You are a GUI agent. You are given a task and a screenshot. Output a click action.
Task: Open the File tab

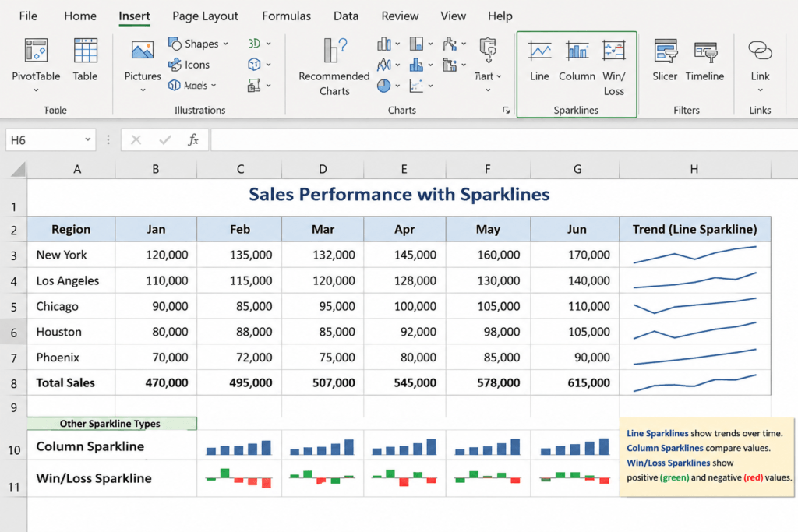coord(28,16)
